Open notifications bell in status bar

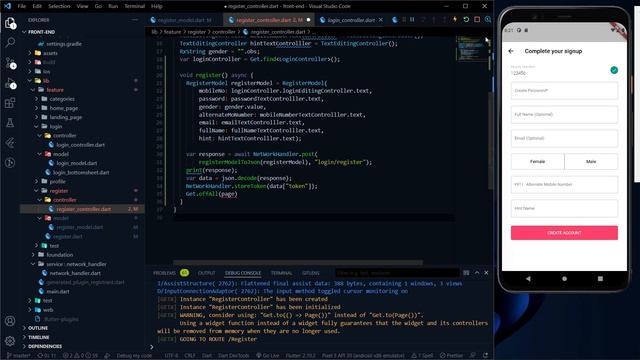click(485, 356)
